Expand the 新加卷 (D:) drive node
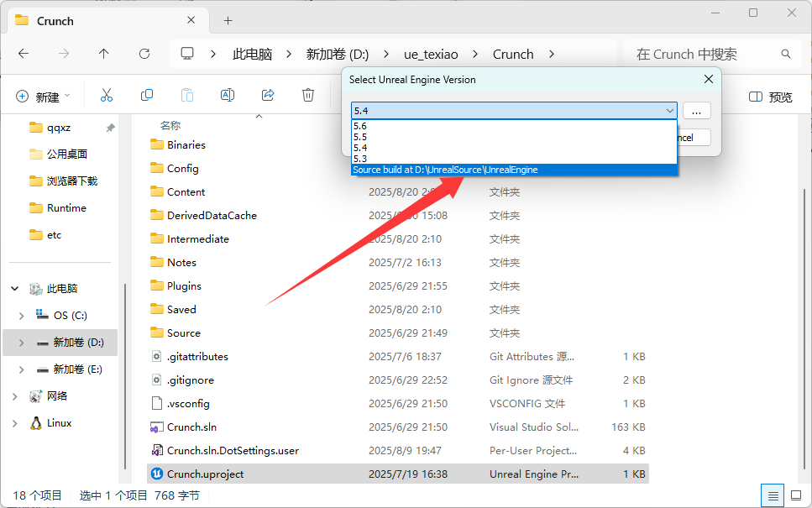812x508 pixels. [21, 343]
